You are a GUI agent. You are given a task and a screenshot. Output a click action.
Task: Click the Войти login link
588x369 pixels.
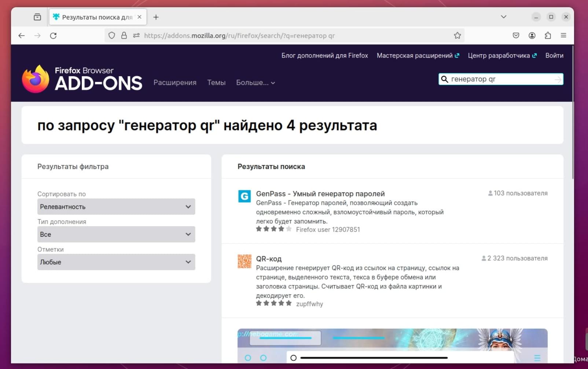point(554,55)
